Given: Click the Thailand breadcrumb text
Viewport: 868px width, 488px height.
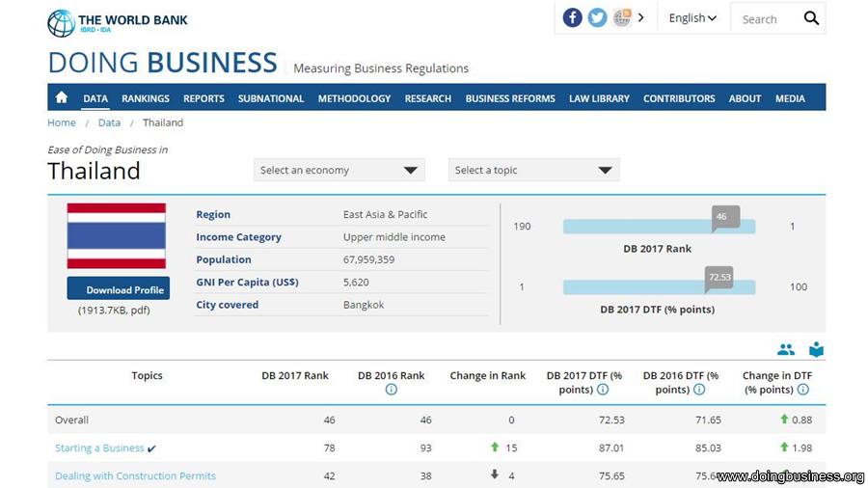Looking at the screenshot, I should point(163,122).
